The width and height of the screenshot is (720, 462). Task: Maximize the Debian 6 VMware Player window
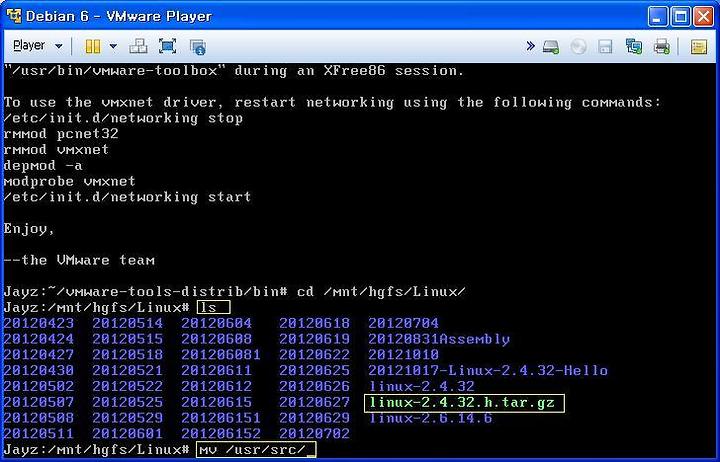point(680,17)
